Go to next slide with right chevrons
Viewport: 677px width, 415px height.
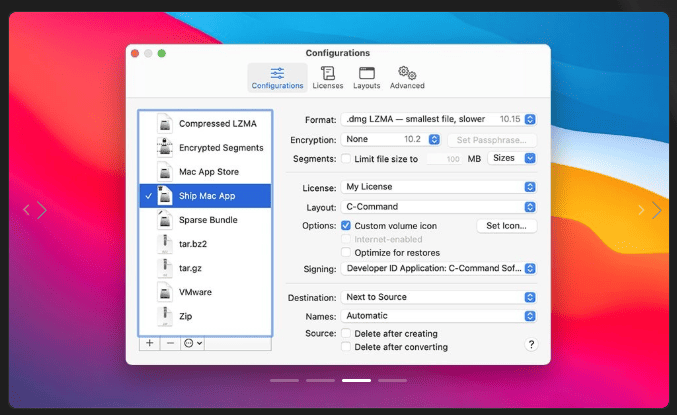[650, 210]
